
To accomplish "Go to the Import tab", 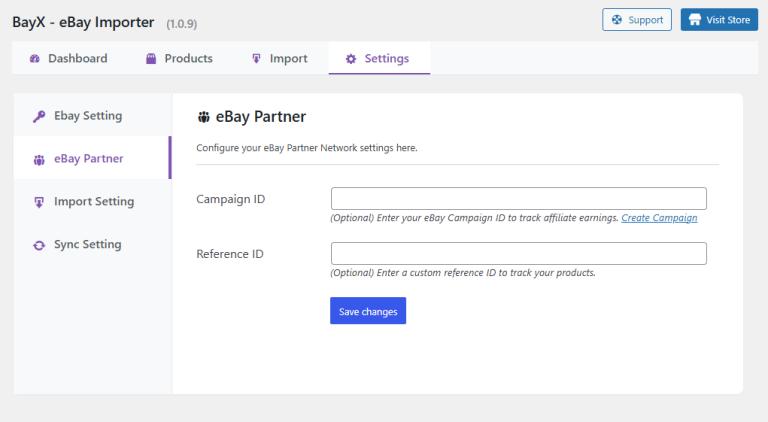I will coord(280,58).
